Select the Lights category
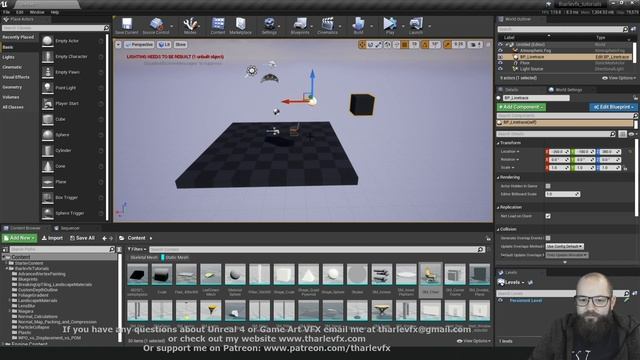This screenshot has width=640, height=360. (x=9, y=57)
